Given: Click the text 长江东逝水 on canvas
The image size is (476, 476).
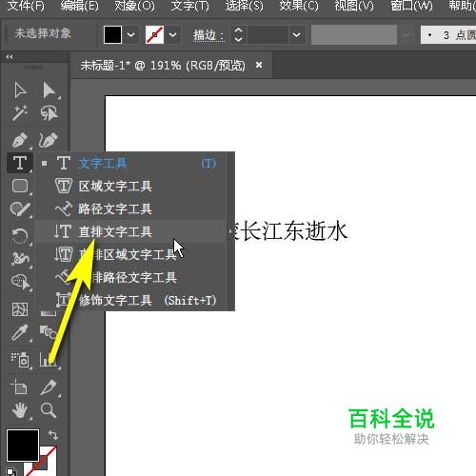Looking at the screenshot, I should (292, 230).
